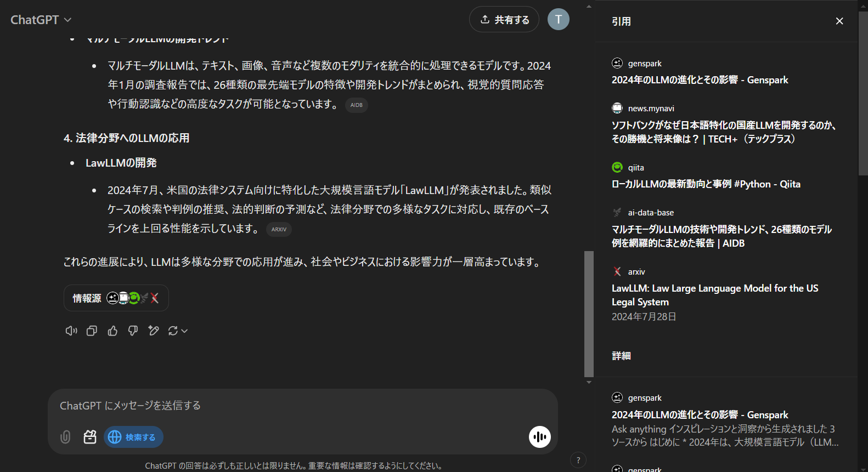Click the chat scrollbar down arrow
Viewport: 868px width, 472px height.
pos(589,382)
